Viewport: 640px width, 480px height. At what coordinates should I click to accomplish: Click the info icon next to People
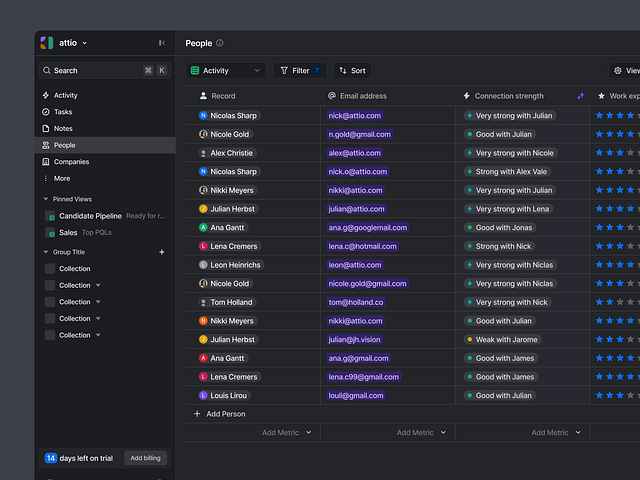pos(220,43)
